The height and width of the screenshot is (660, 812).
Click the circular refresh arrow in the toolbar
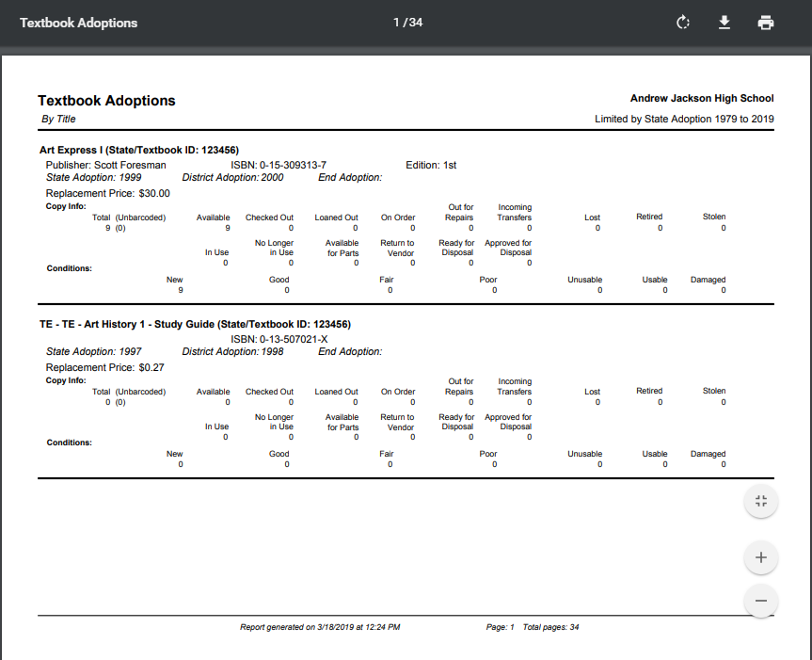(x=683, y=22)
